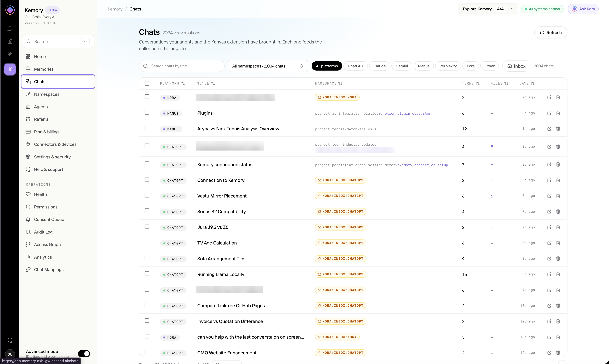Delete the Compare Linktree GitHub Pages chat
This screenshot has width=609, height=364.
pyautogui.click(x=558, y=306)
